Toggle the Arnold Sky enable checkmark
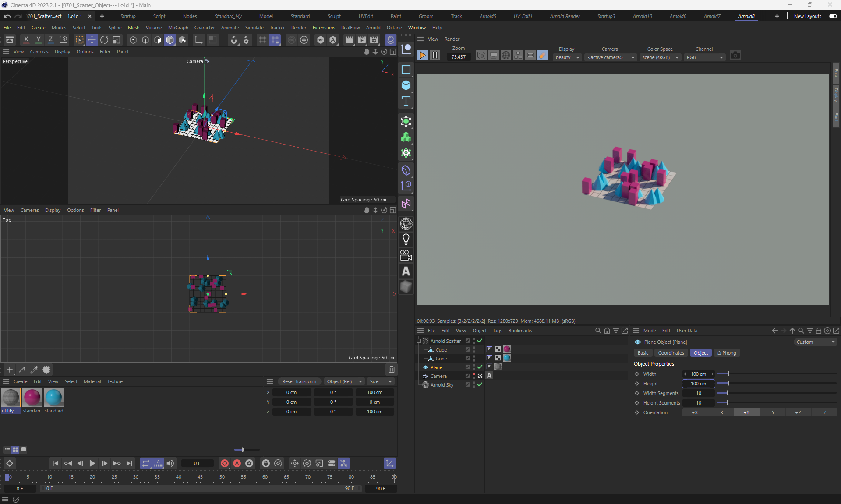Screen dimensions: 841x504 coord(480,384)
